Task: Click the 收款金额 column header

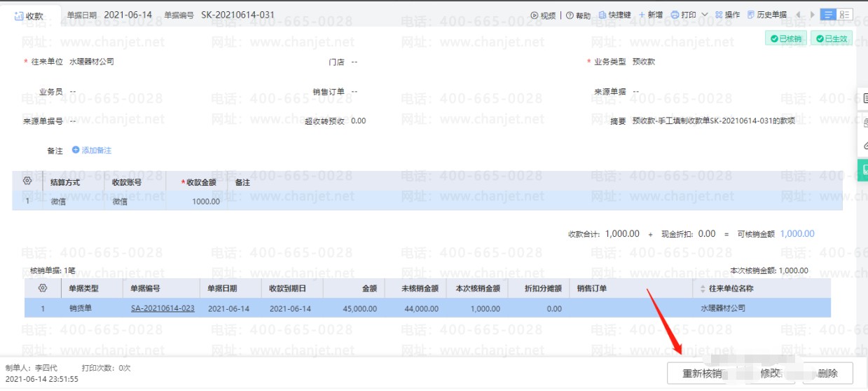Action: point(201,182)
